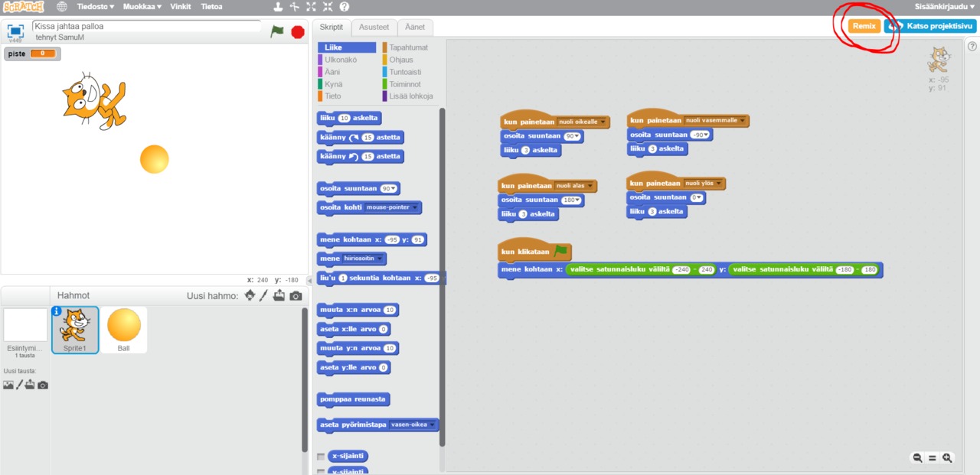980x475 pixels.
Task: Open the globe language selector
Action: pos(62,7)
